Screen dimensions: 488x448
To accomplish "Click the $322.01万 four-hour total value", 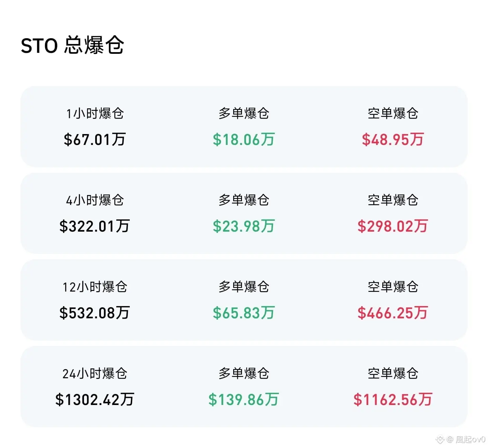I will 95,226.
